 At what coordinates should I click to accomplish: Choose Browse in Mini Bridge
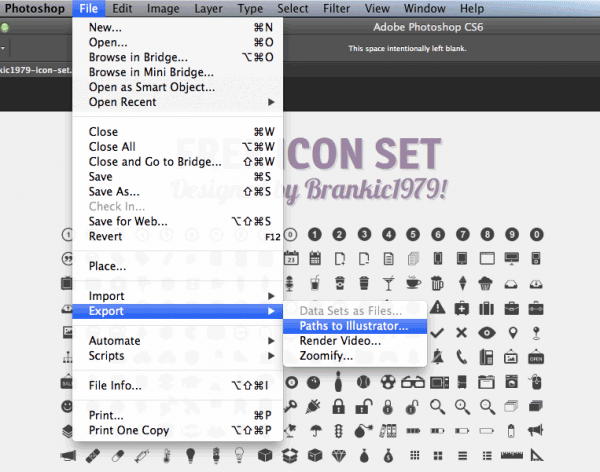[177, 72]
